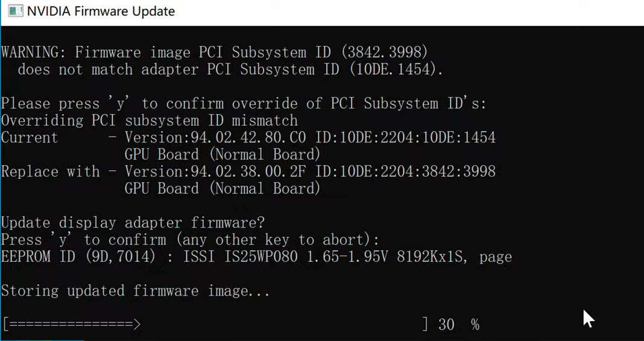This screenshot has width=644, height=341.
Task: Click the ID:10DE:2204:3842:3998 replacement device ID
Action: [x=405, y=172]
